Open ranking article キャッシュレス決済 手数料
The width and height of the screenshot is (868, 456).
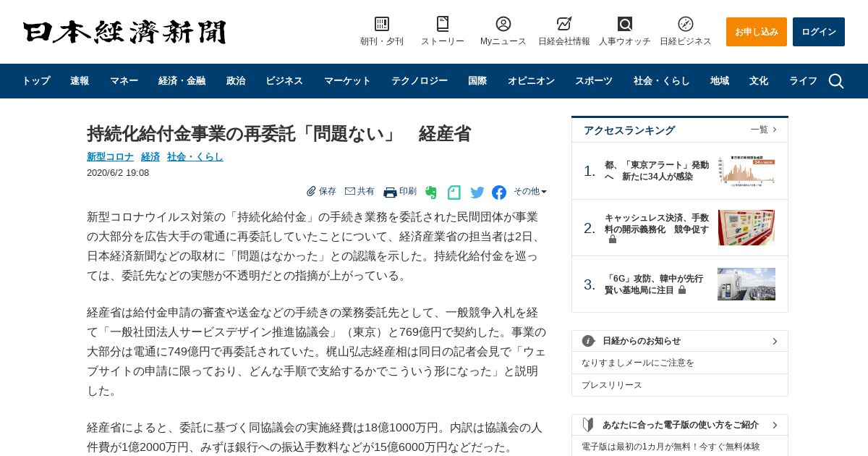coord(657,224)
